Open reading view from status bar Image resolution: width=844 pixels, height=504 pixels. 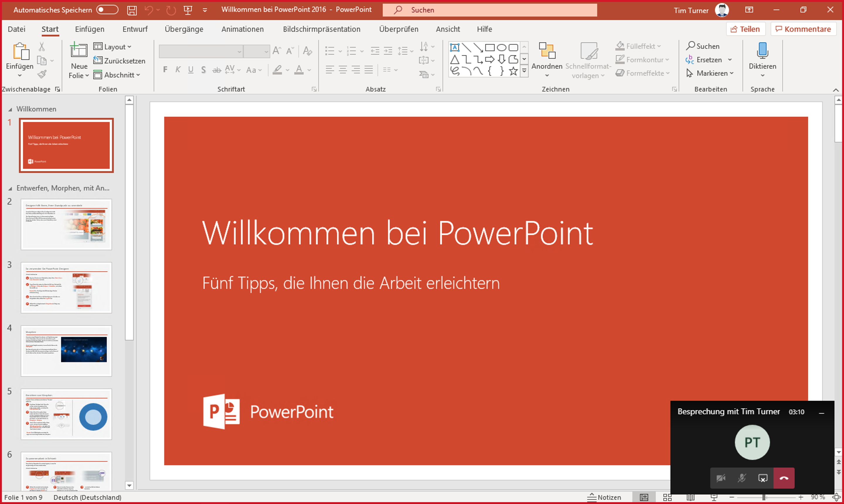(690, 497)
